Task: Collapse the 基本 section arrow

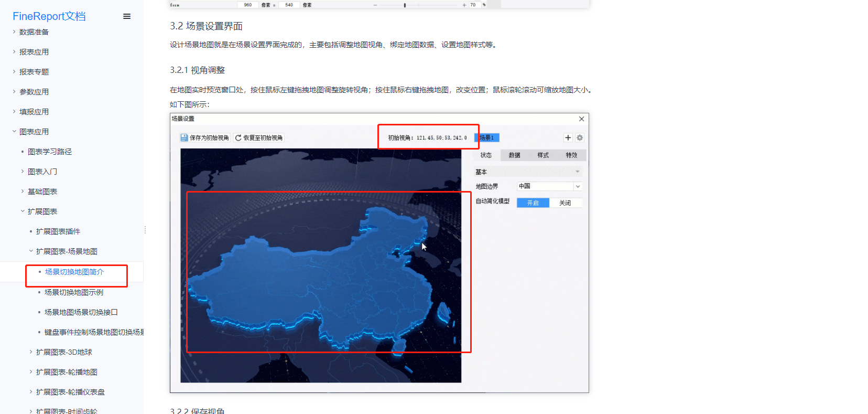Action: point(578,172)
